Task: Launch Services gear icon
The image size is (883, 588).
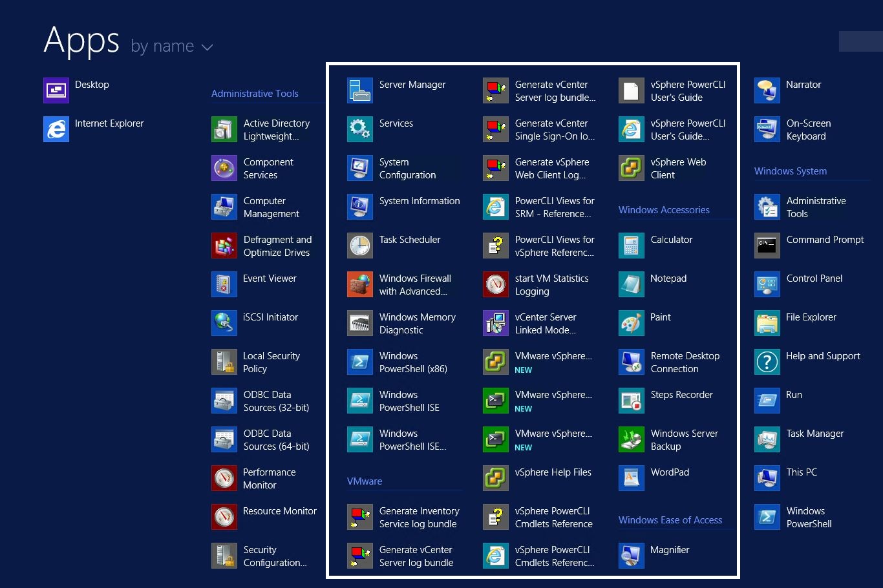Action: 360,129
